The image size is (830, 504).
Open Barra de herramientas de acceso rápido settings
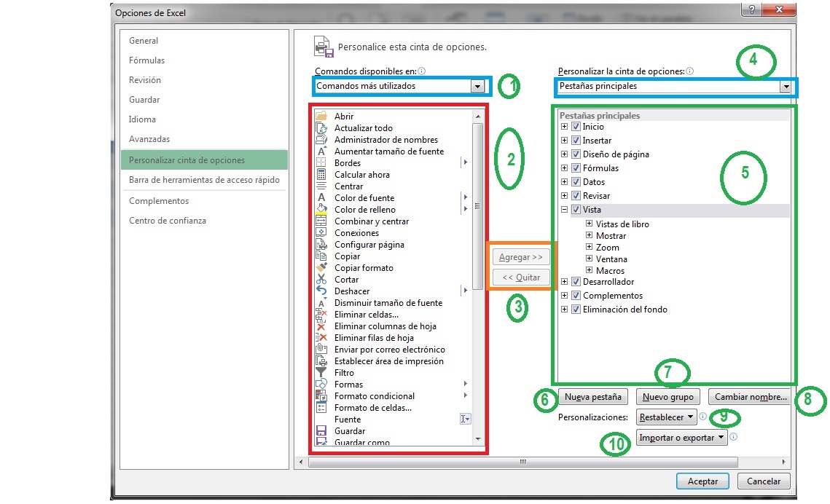coord(206,180)
